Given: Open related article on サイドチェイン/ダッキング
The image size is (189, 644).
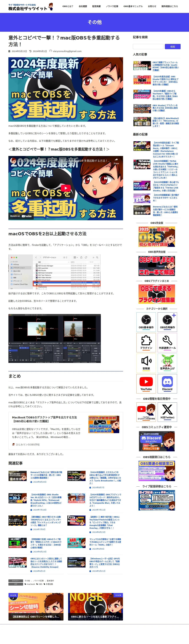Looking at the screenshot, I should [46, 521].
